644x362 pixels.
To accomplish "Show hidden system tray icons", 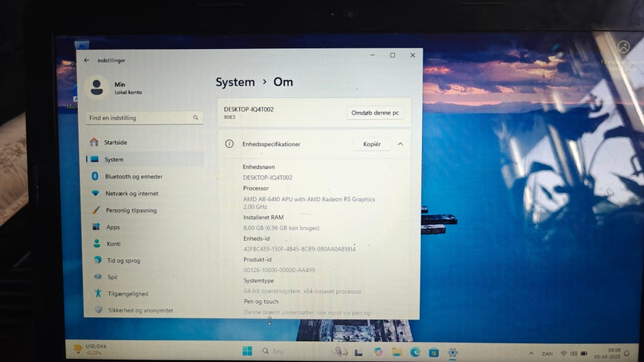I will pyautogui.click(x=532, y=353).
